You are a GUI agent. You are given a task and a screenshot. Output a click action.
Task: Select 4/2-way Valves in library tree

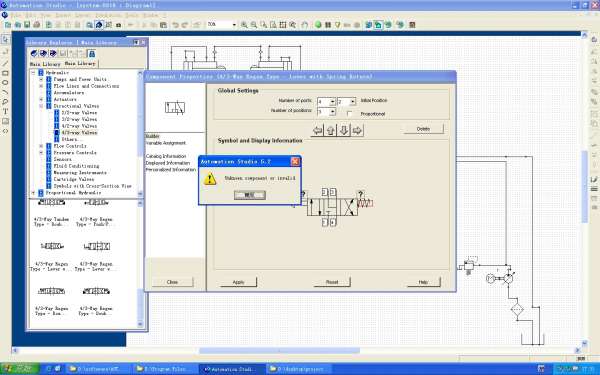coord(79,126)
